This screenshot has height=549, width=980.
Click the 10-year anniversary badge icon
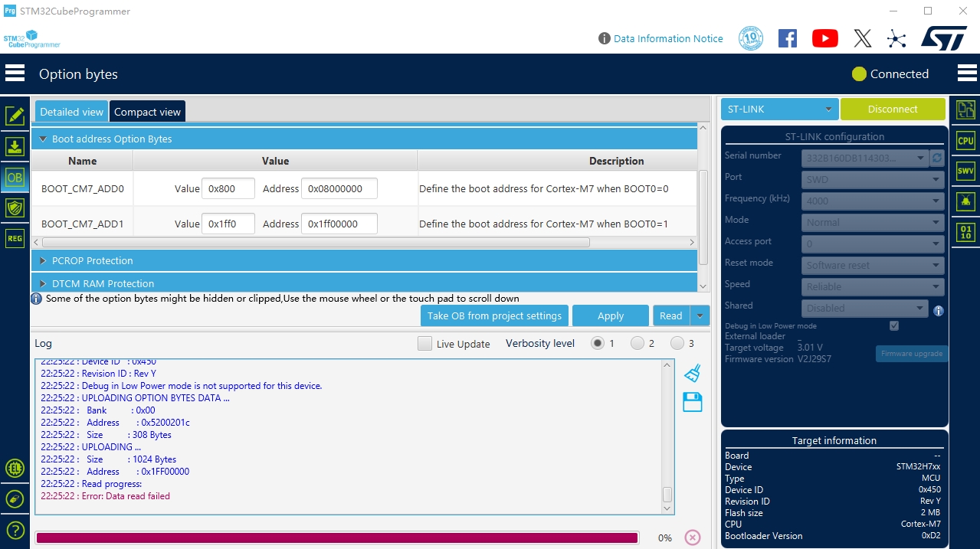point(751,38)
